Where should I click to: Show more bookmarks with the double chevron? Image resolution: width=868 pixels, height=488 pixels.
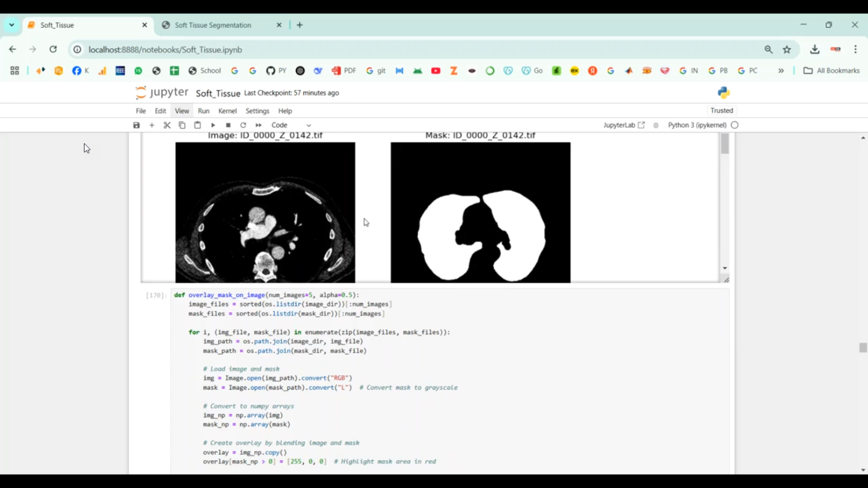click(x=781, y=71)
